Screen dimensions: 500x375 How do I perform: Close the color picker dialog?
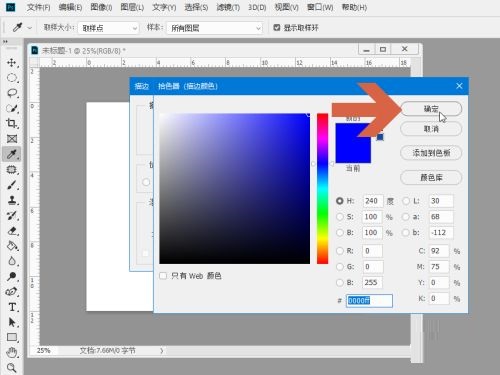click(x=459, y=86)
